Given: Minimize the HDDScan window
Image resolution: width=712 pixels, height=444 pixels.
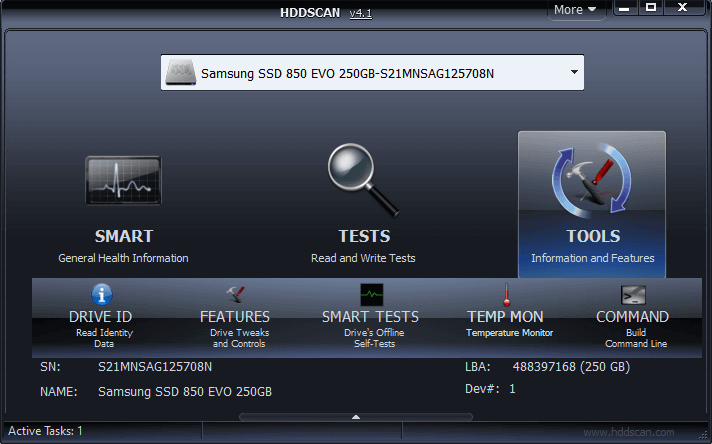Looking at the screenshot, I should pos(625,8).
